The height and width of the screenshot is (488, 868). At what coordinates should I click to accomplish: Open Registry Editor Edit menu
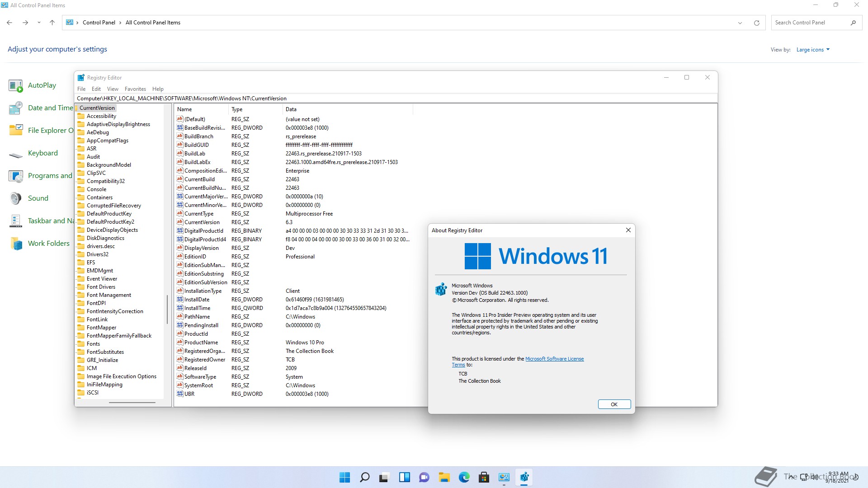coord(96,89)
